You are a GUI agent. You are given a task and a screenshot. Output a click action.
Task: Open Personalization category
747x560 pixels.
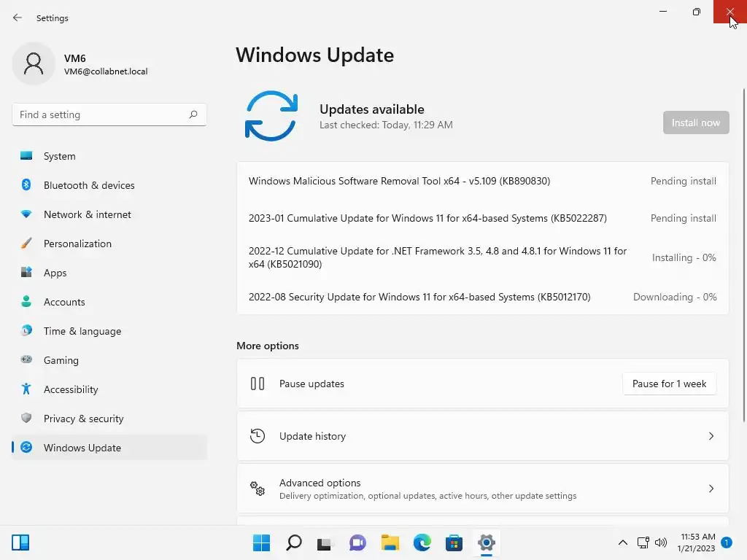pos(109,244)
